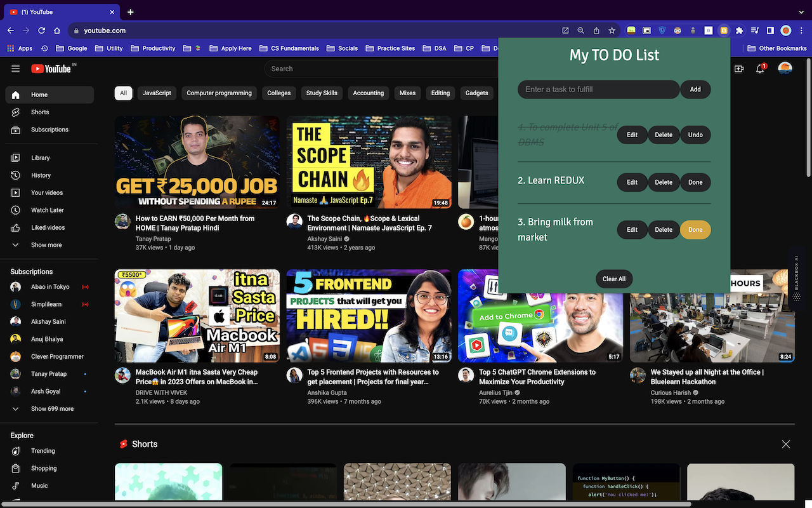Open the media controls playlist icon
This screenshot has height=508, width=812.
click(755, 30)
